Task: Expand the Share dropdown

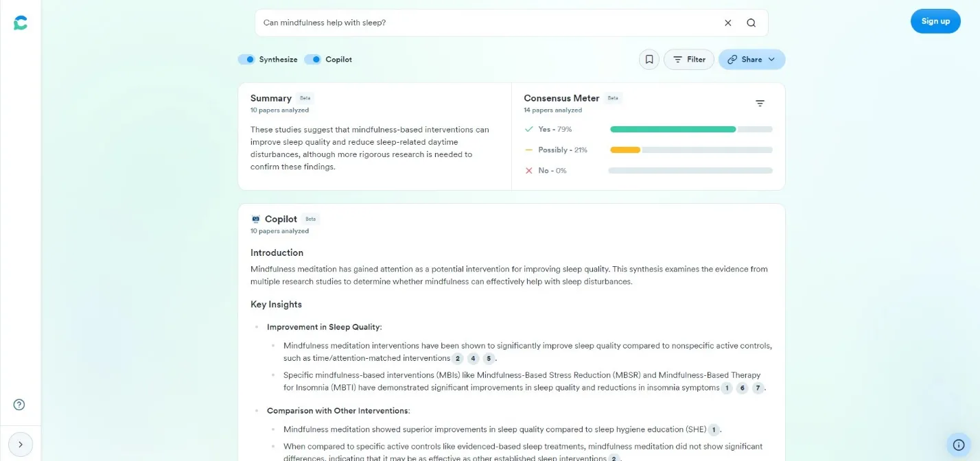Action: 751,60
